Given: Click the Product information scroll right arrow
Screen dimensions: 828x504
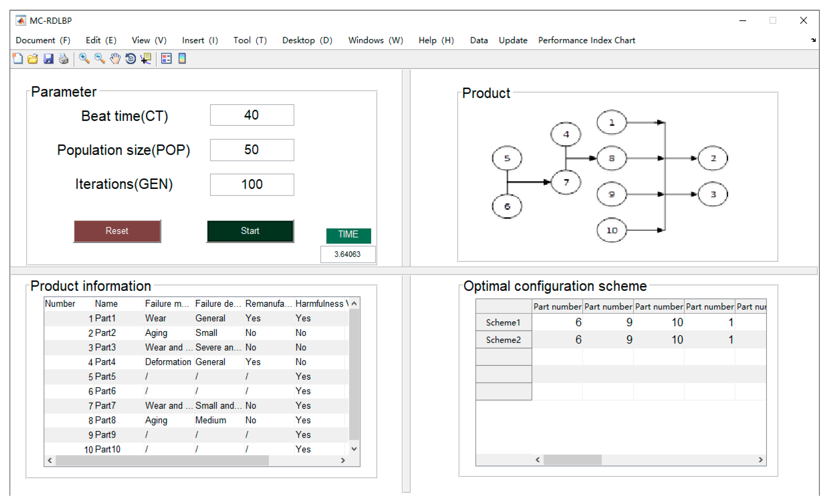Looking at the screenshot, I should pos(343,460).
